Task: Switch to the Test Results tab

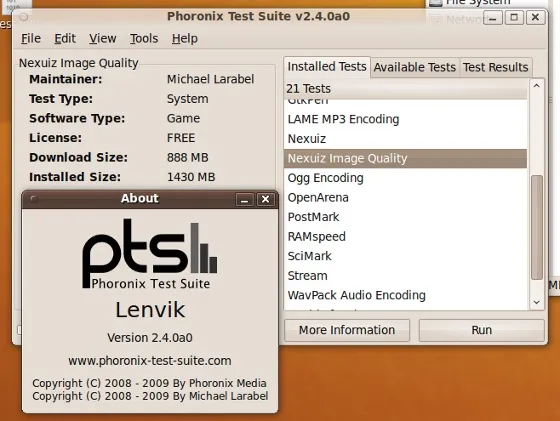Action: (x=495, y=67)
